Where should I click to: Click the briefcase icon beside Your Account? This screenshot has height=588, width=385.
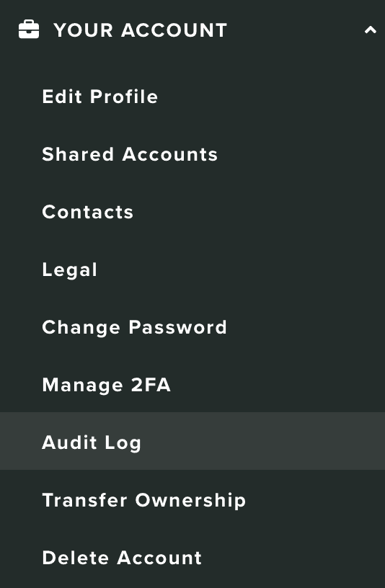click(x=29, y=30)
